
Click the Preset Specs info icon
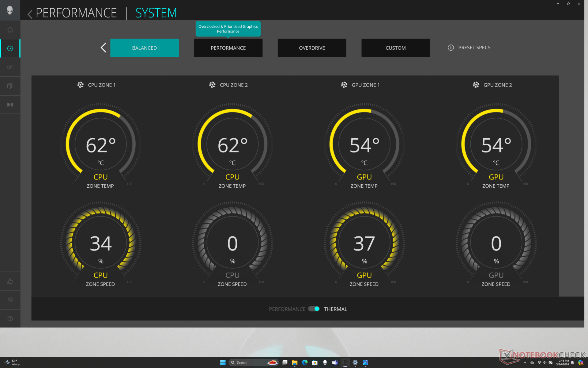[x=451, y=48]
